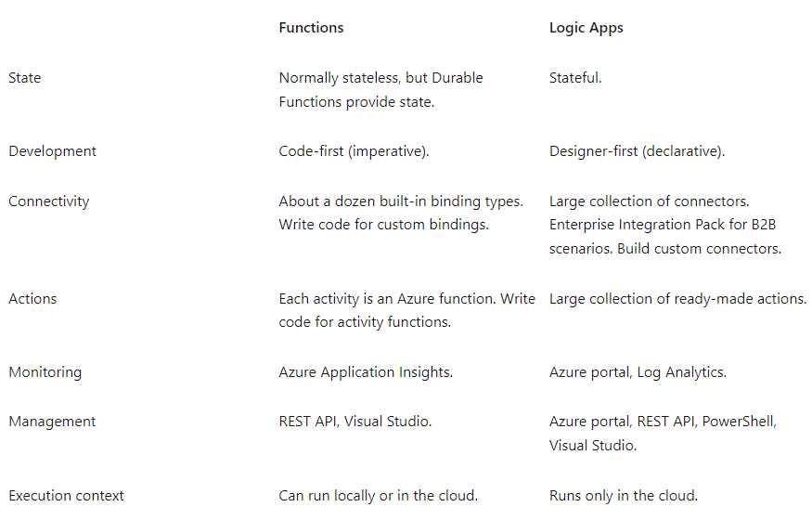Click 'Normally stateless, but Durable' text
The image size is (812, 520).
pyautogui.click(x=380, y=78)
